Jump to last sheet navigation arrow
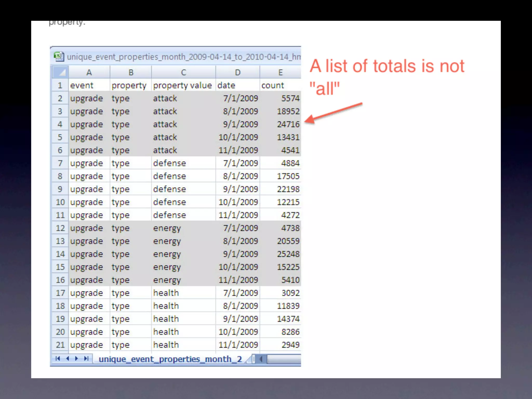This screenshot has width=532, height=399. click(86, 359)
